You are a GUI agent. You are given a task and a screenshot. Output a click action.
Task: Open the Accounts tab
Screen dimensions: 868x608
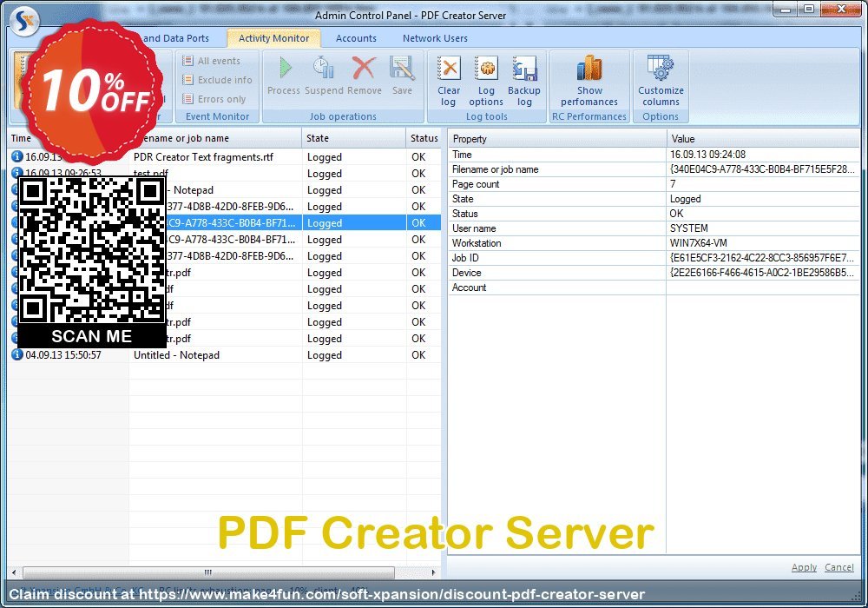[356, 38]
